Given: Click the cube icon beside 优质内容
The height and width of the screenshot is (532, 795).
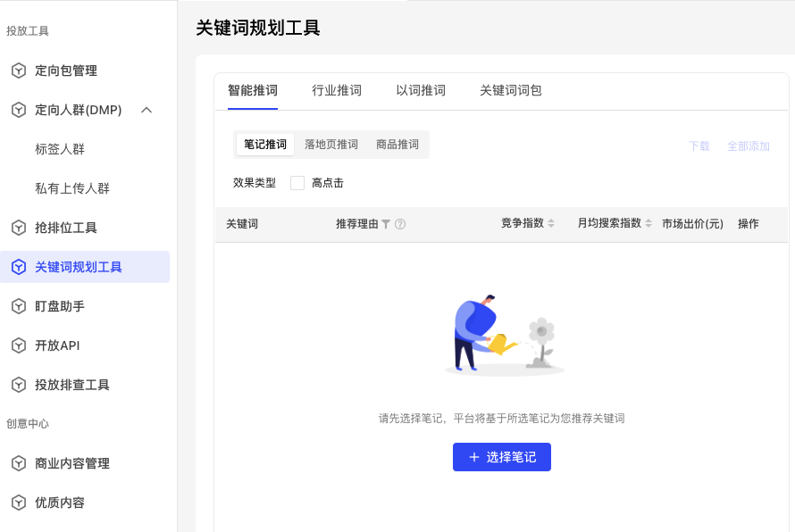Looking at the screenshot, I should tap(19, 503).
